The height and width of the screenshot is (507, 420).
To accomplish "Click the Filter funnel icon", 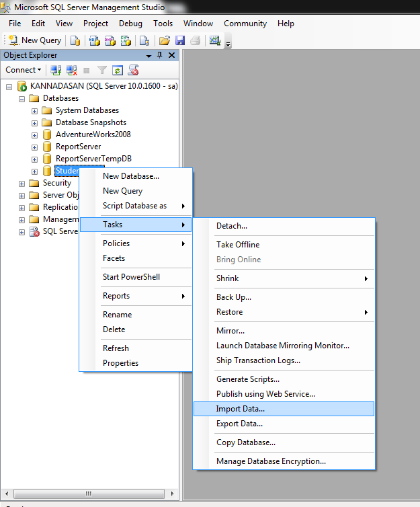I will coord(101,70).
